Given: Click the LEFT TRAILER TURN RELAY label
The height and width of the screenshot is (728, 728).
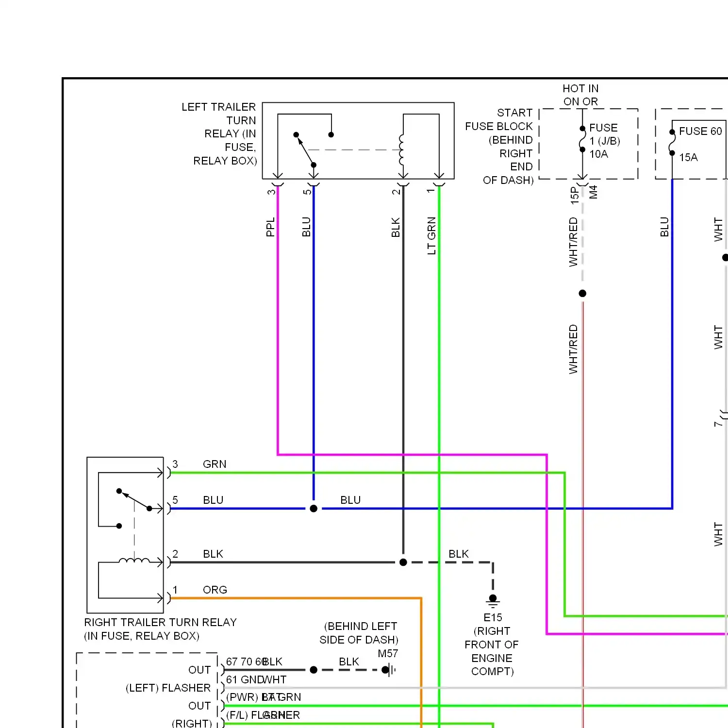Looking at the screenshot, I should pyautogui.click(x=219, y=134).
